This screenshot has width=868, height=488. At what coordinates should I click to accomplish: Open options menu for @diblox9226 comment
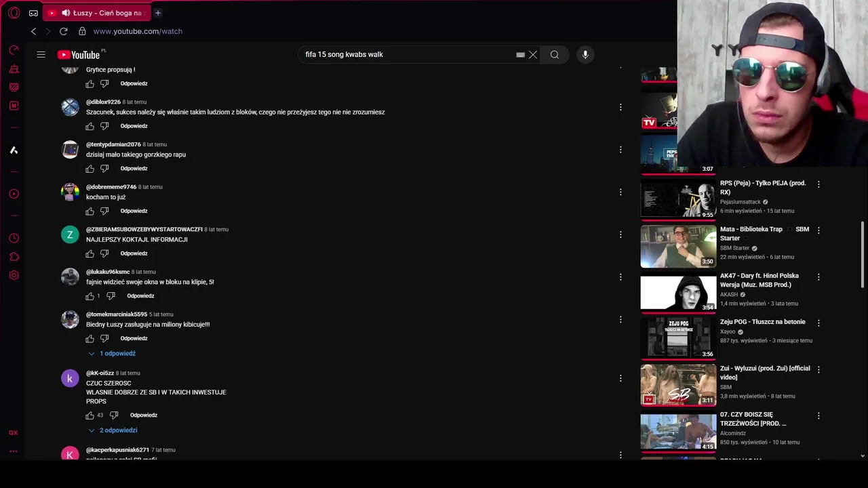coord(620,107)
